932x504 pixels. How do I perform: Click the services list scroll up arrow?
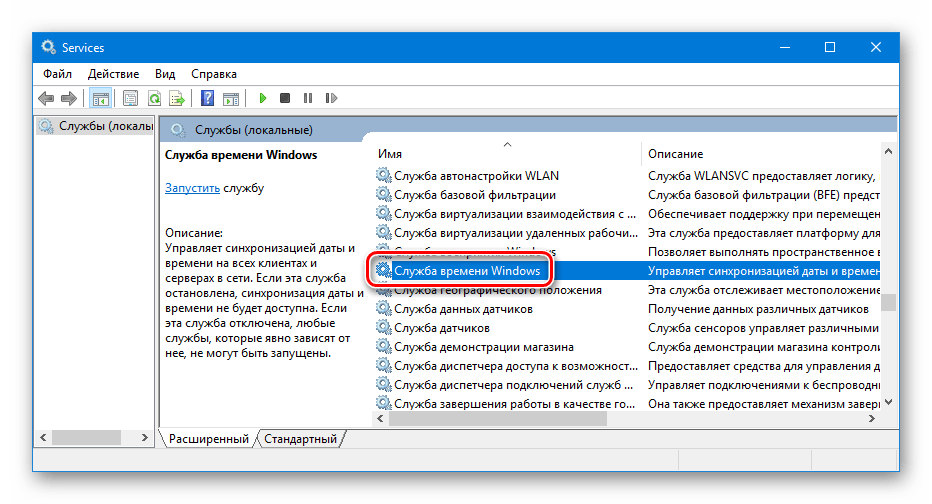pyautogui.click(x=888, y=152)
